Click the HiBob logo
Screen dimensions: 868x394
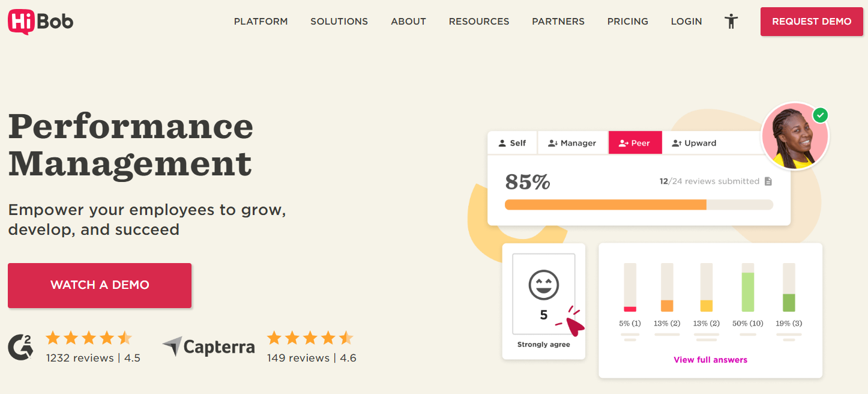click(39, 21)
